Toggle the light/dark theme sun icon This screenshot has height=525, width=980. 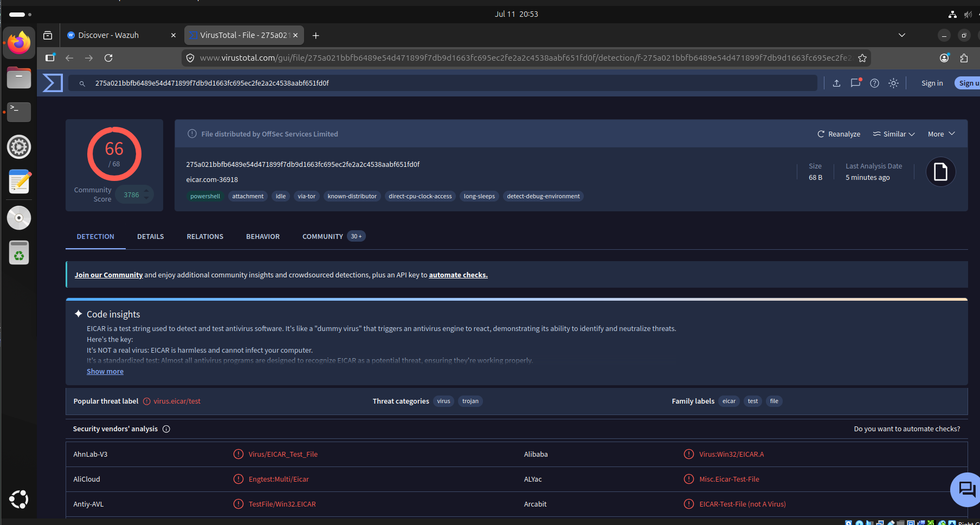coord(893,83)
